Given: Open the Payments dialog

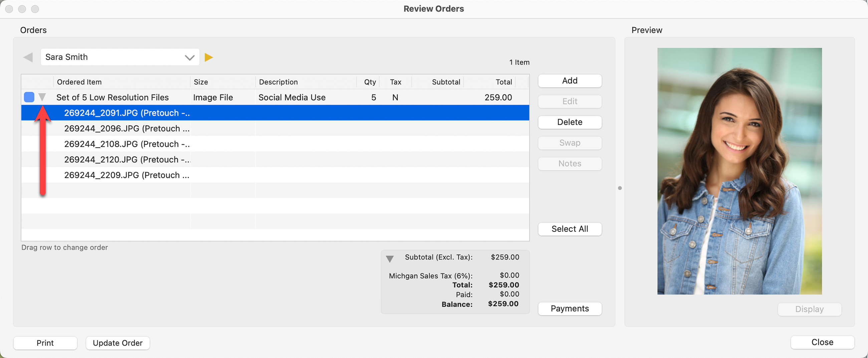Looking at the screenshot, I should point(570,309).
